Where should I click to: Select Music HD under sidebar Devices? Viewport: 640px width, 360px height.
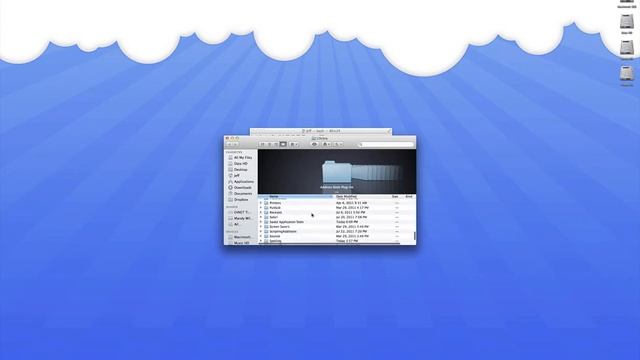240,243
